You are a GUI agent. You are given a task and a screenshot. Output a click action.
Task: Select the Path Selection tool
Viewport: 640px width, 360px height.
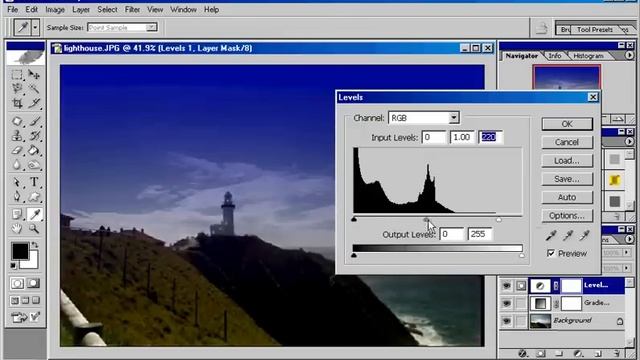point(17,182)
